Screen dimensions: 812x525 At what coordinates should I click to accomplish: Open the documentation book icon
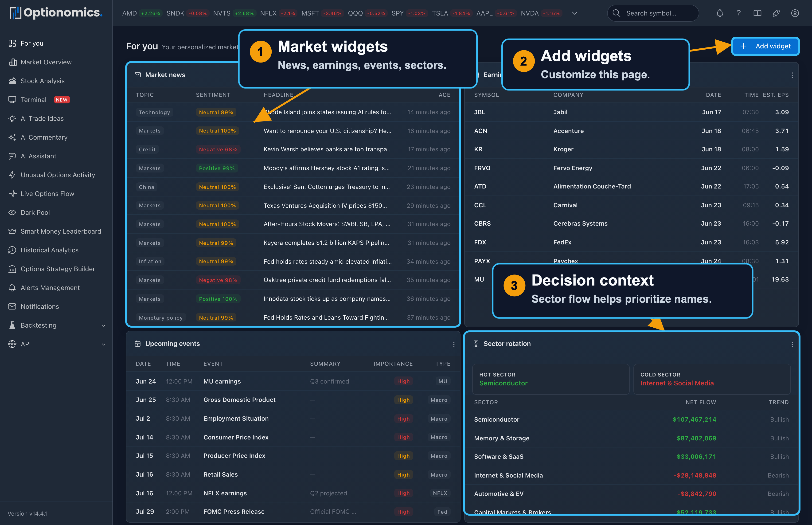757,13
